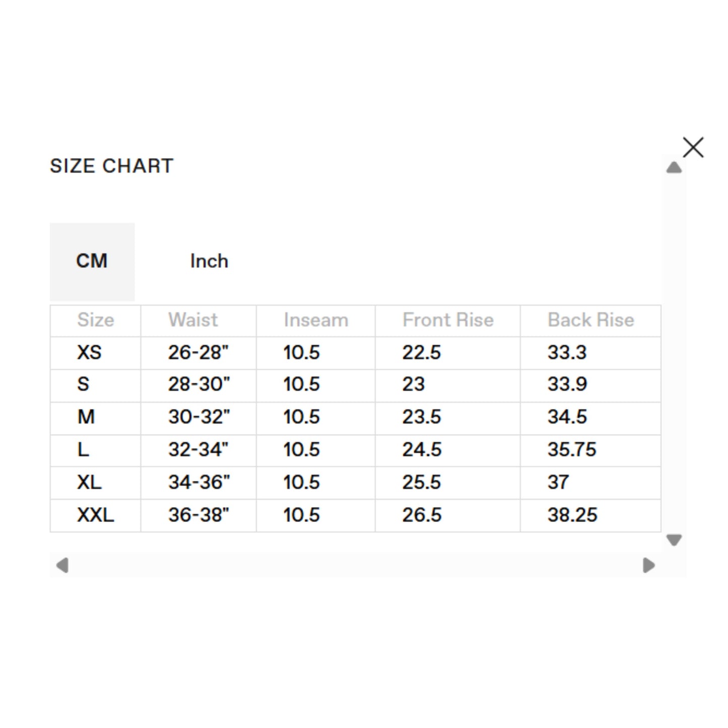Click the vertical scrollbar track
Screen dimensions: 728x728
coord(674,354)
